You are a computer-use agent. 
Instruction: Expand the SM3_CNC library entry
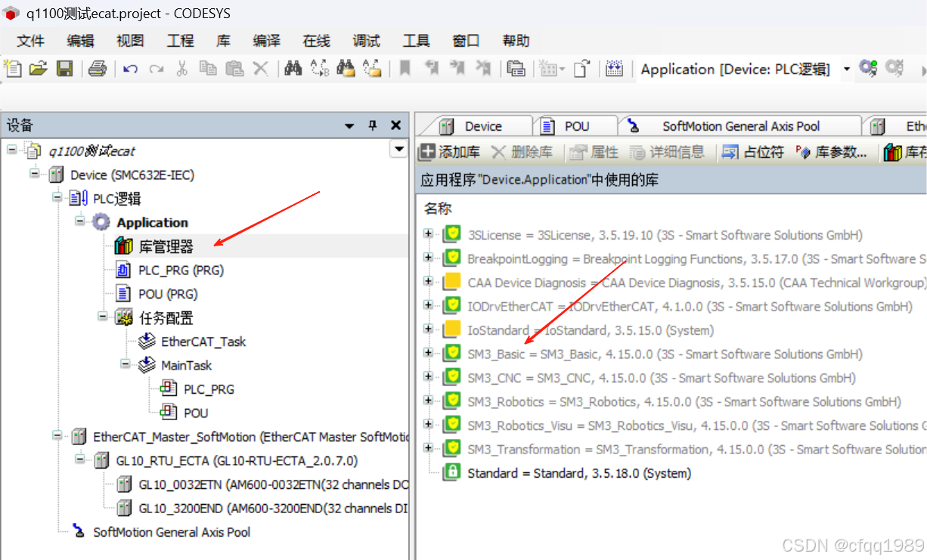(429, 376)
